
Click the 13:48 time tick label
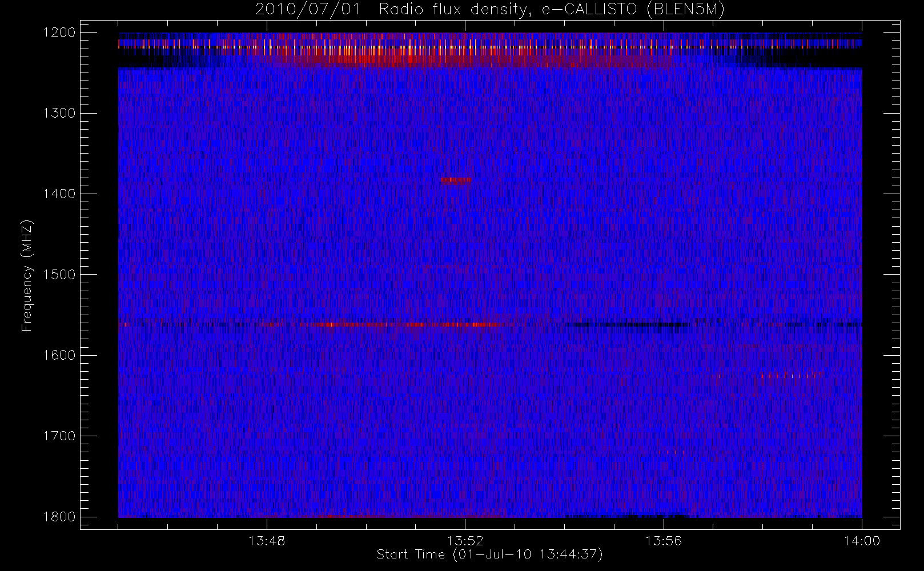point(267,541)
